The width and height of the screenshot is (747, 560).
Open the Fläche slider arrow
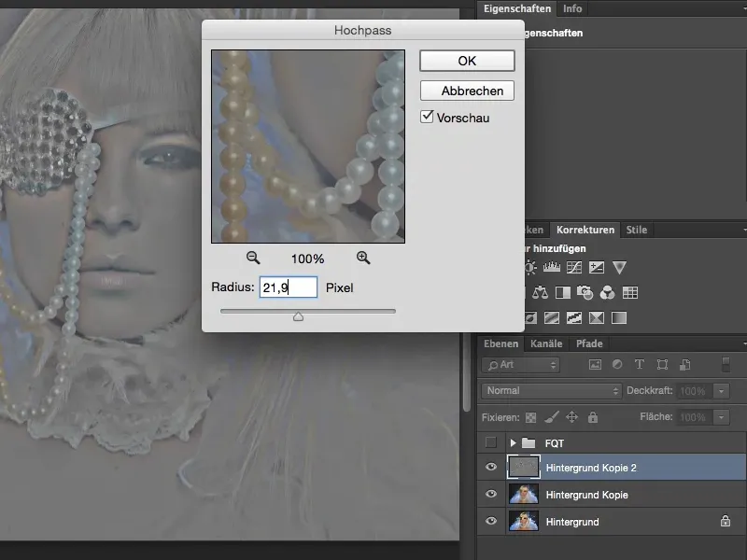click(721, 417)
